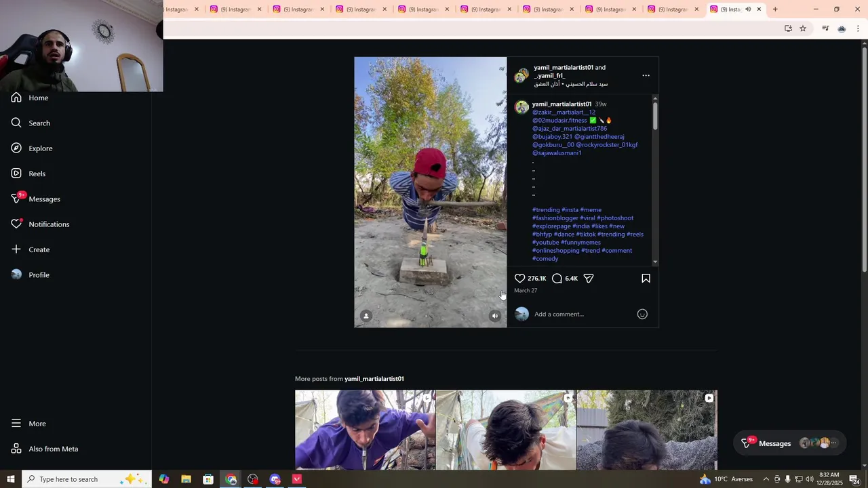The height and width of the screenshot is (488, 868).
Task: Show tagged people icon on video
Action: click(x=366, y=316)
